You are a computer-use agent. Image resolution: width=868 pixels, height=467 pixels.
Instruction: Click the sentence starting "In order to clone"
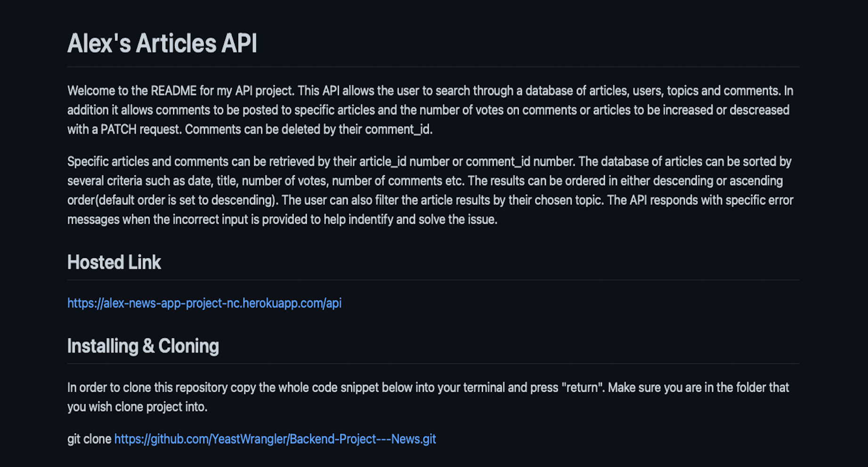pyautogui.click(x=336, y=387)
